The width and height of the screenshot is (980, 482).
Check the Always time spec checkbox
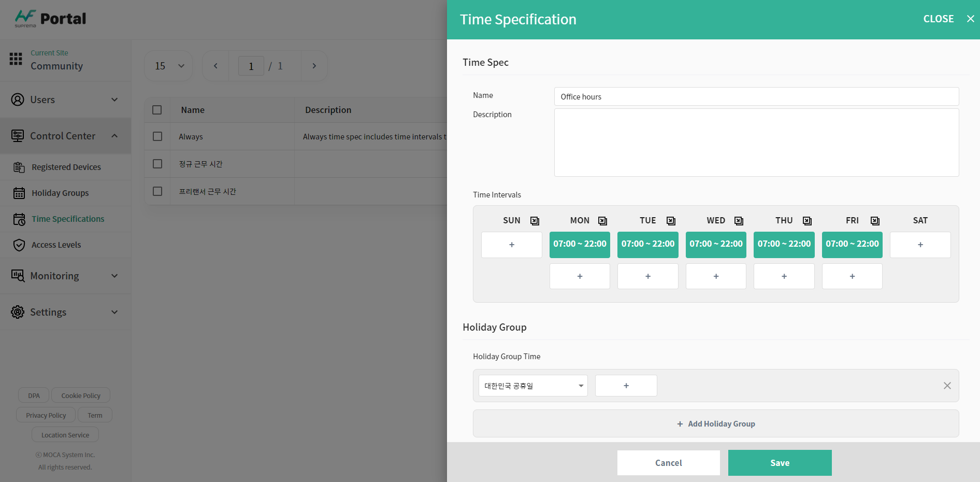tap(157, 136)
